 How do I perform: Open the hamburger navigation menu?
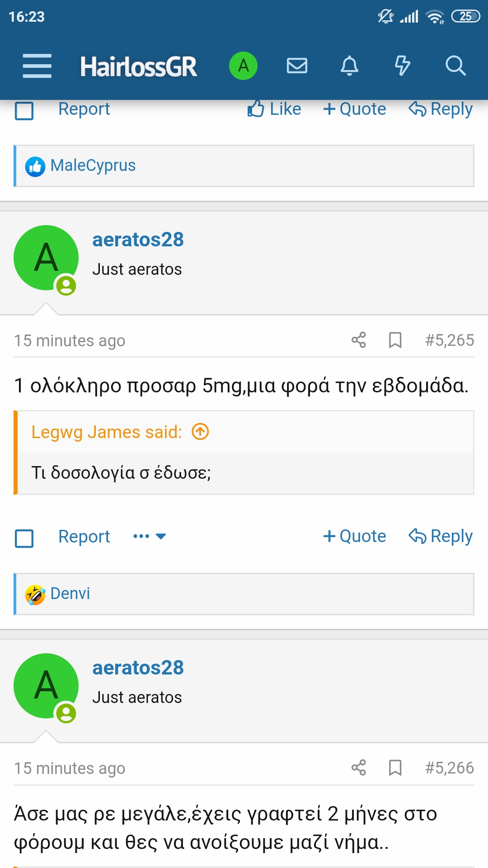pyautogui.click(x=37, y=66)
